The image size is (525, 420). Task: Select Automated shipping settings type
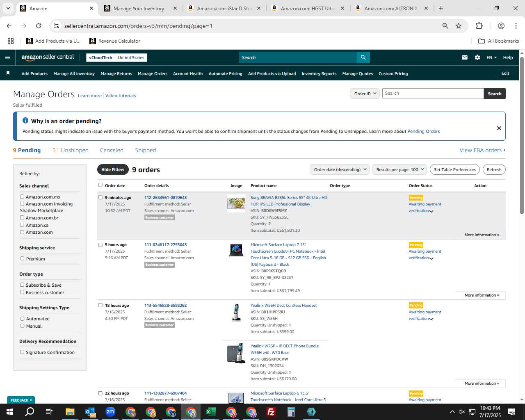coord(22,318)
